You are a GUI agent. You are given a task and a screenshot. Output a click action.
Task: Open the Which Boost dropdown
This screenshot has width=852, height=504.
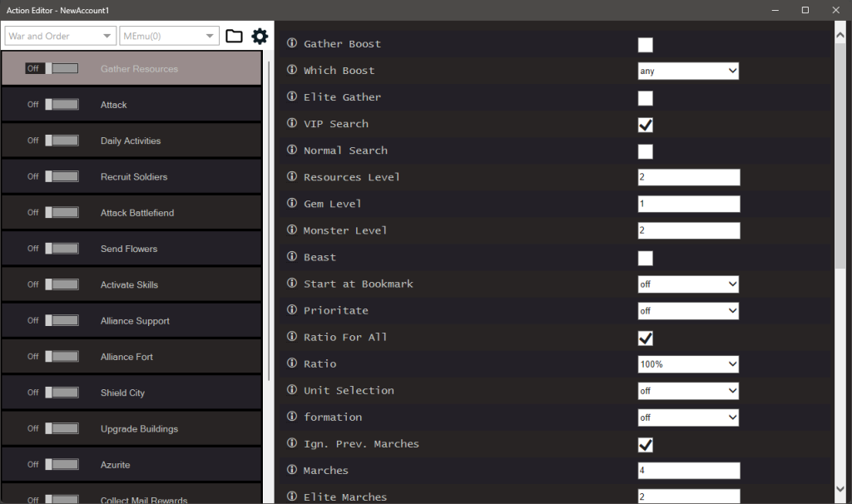(x=688, y=71)
